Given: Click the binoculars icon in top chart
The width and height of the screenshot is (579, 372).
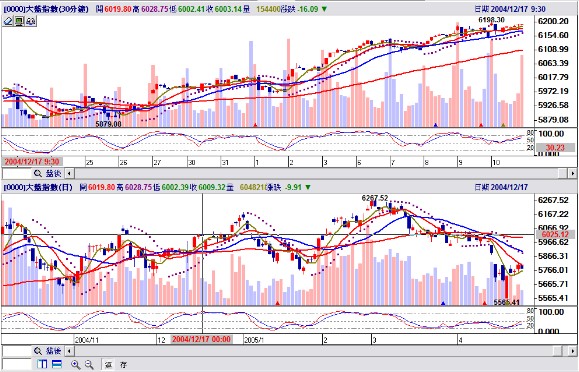Looking at the screenshot, I should 31,21.
